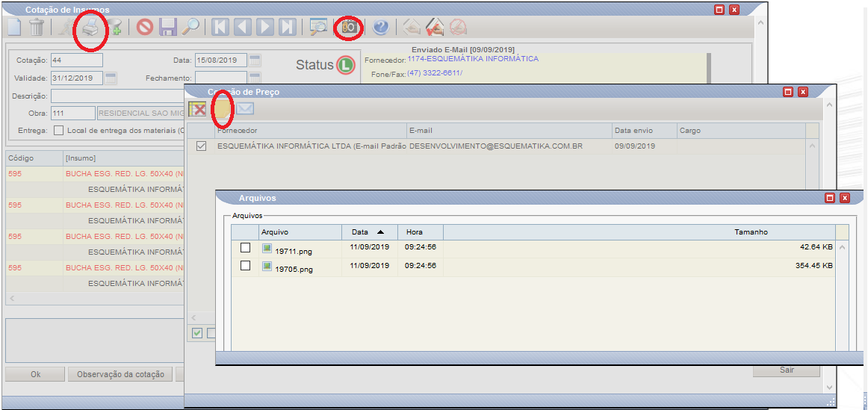The width and height of the screenshot is (868, 410).
Task: Go to last record arrow icon
Action: click(287, 27)
